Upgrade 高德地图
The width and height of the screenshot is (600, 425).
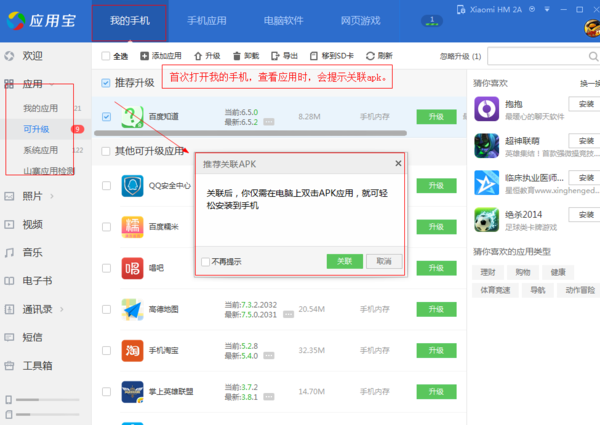[x=436, y=309]
